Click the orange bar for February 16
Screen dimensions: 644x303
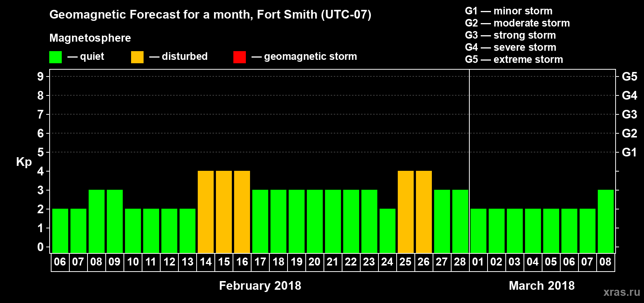click(x=242, y=212)
